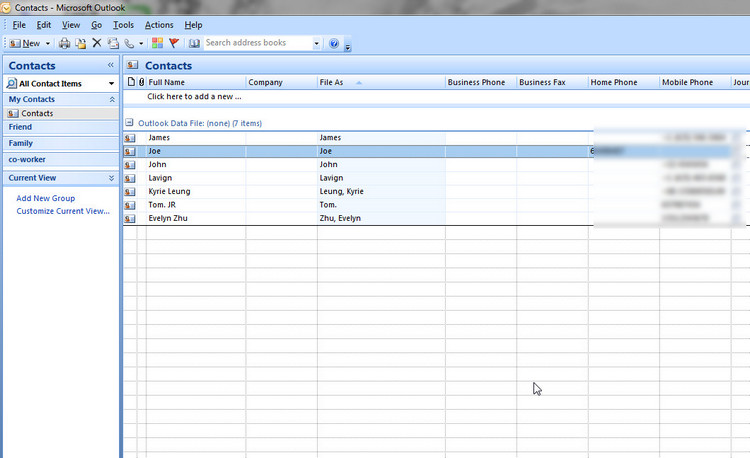The image size is (750, 458).
Task: Click the contact icon in the Lavign row
Action: pos(130,178)
